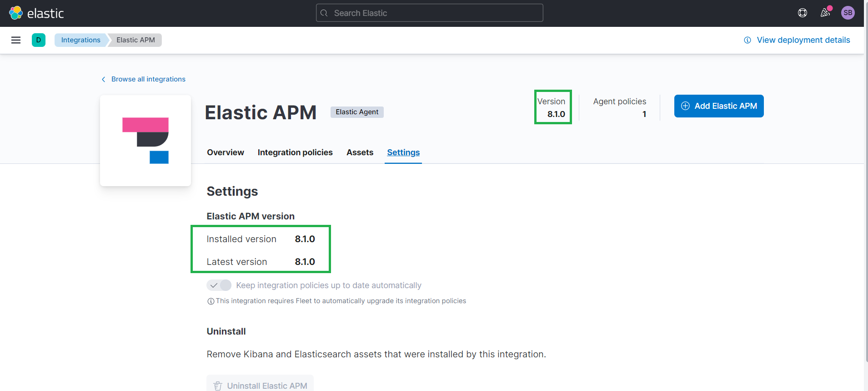The image size is (868, 391).
Task: Click the Integrations breadcrumb
Action: coord(81,40)
